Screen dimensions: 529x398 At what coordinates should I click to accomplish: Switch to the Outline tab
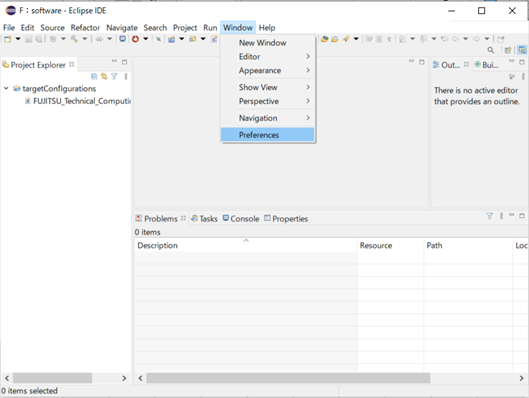click(450, 65)
